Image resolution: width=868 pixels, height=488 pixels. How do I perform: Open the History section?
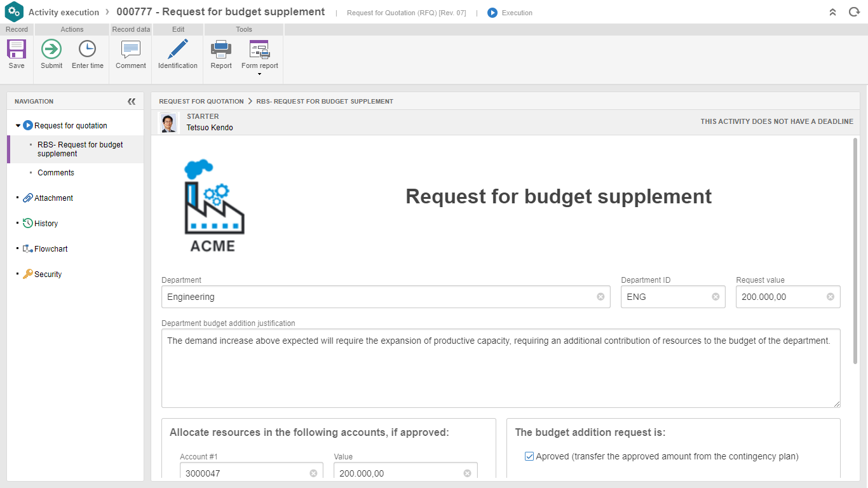click(46, 223)
